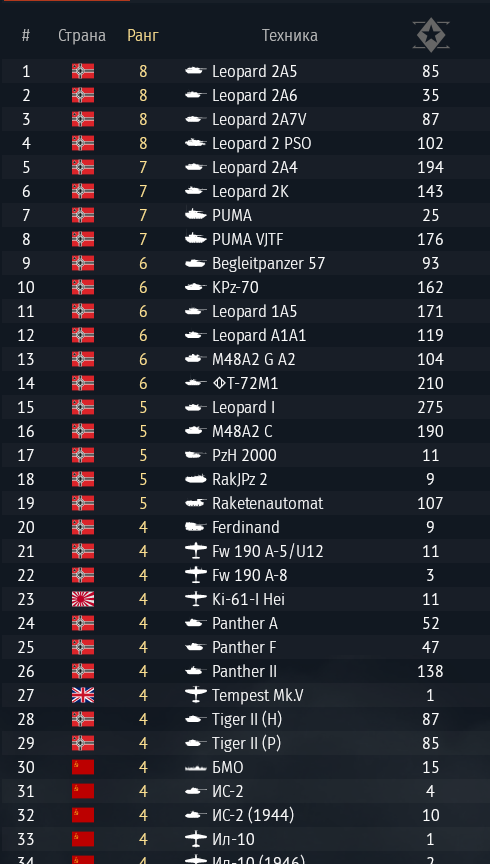The height and width of the screenshot is (864, 490).
Task: Click the aircraft icon for Fw 190 A-8
Action: pyautogui.click(x=196, y=575)
